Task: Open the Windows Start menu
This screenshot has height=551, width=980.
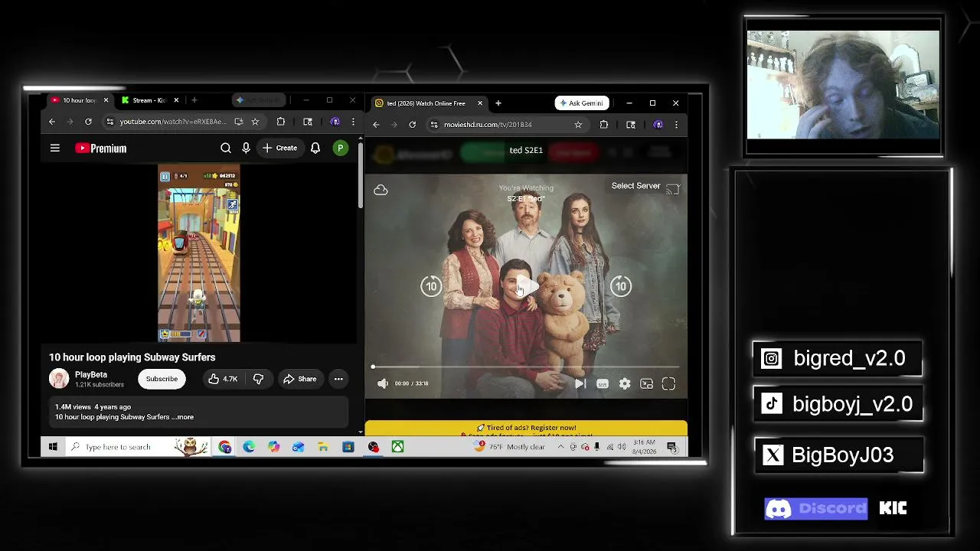Action: point(53,447)
